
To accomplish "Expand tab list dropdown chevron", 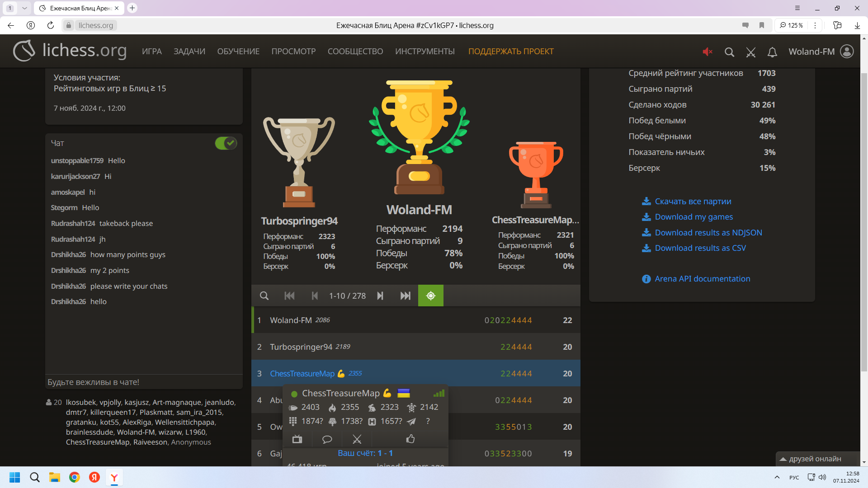I will tap(24, 8).
